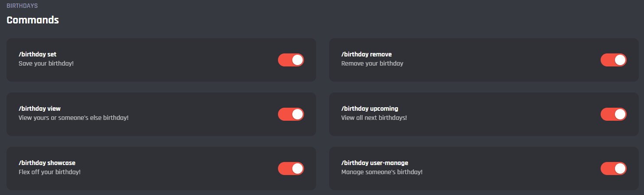Screen dimensions: 644x195
Task: Click the "View all next birthdays!" description
Action: tap(374, 118)
